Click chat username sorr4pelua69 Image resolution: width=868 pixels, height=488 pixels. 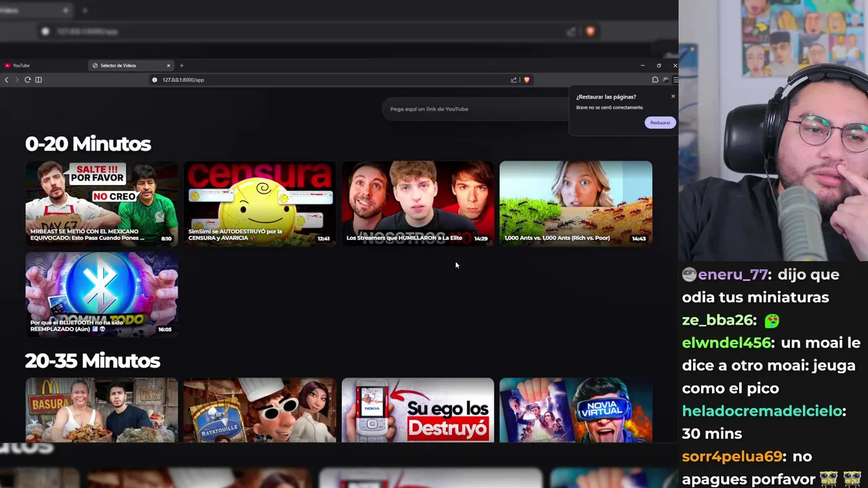coord(732,456)
